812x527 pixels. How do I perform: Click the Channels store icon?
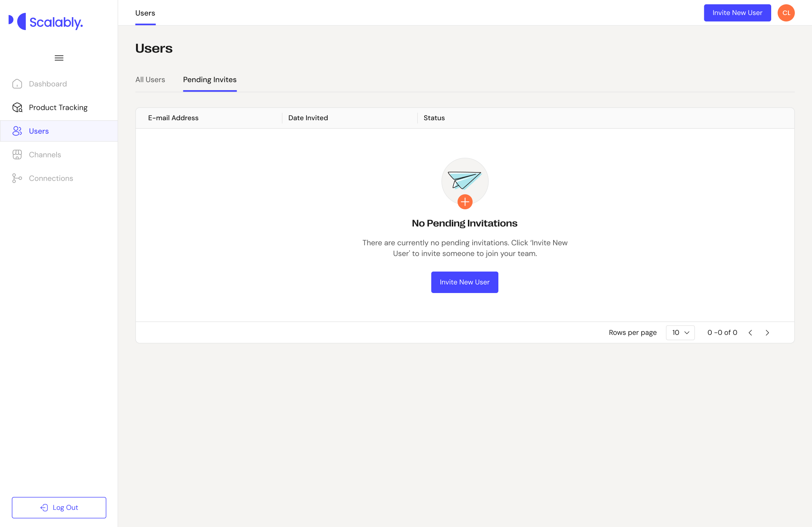[17, 155]
